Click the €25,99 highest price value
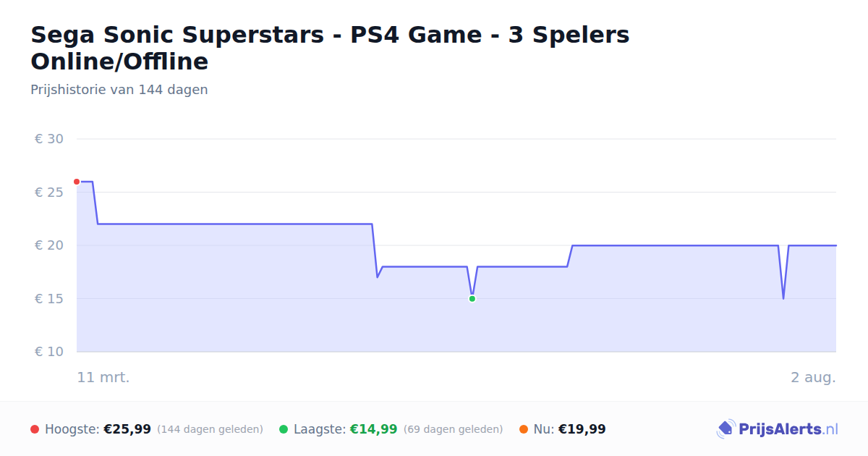Screen dimensions: 868x456 coord(127,429)
